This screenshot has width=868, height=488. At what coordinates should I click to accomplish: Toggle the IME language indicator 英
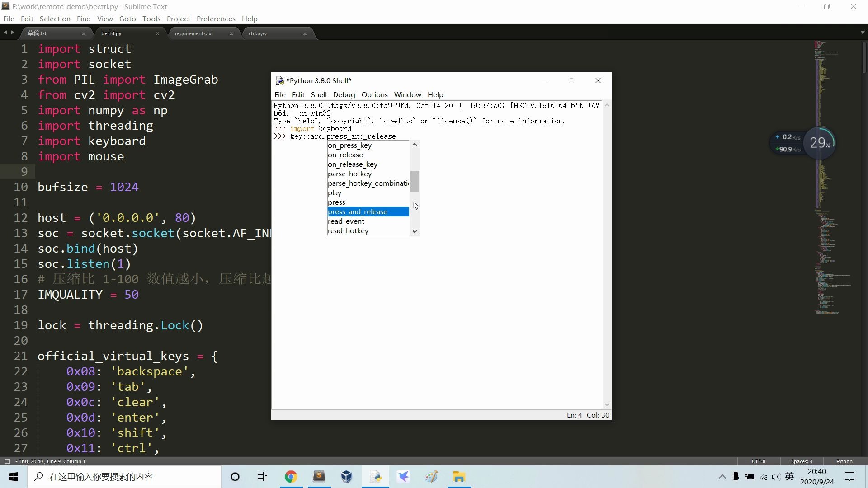[789, 476]
